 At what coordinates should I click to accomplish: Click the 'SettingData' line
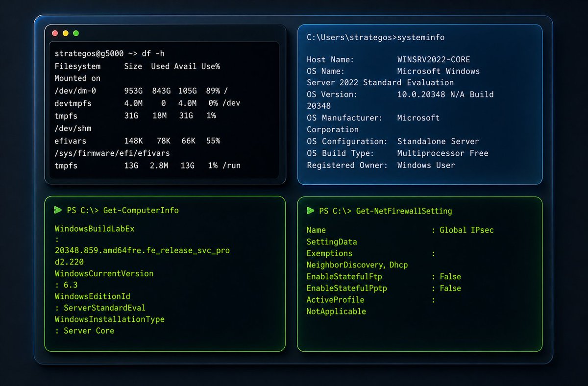click(x=332, y=242)
